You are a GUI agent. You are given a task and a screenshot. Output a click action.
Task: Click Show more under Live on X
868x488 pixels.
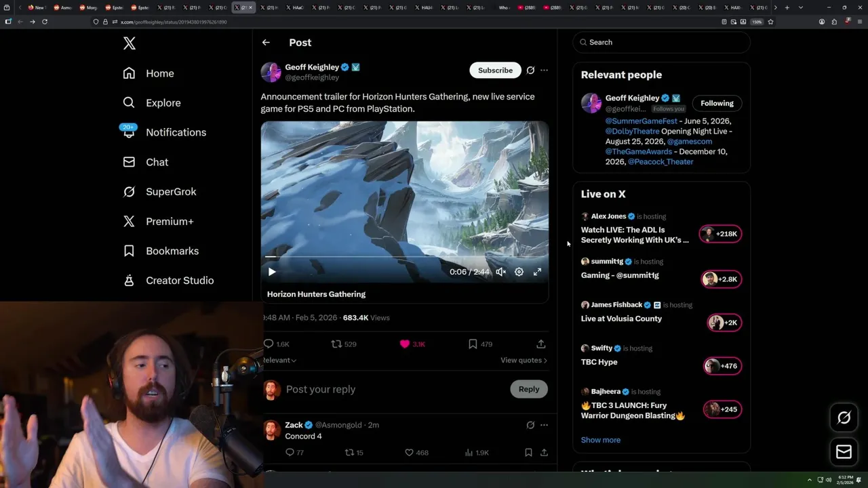tap(601, 440)
